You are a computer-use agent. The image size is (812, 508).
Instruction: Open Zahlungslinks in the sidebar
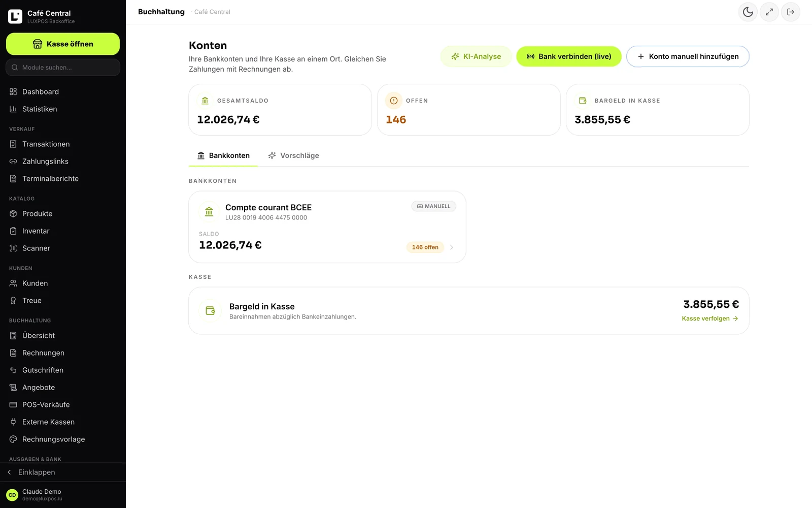tap(63, 161)
